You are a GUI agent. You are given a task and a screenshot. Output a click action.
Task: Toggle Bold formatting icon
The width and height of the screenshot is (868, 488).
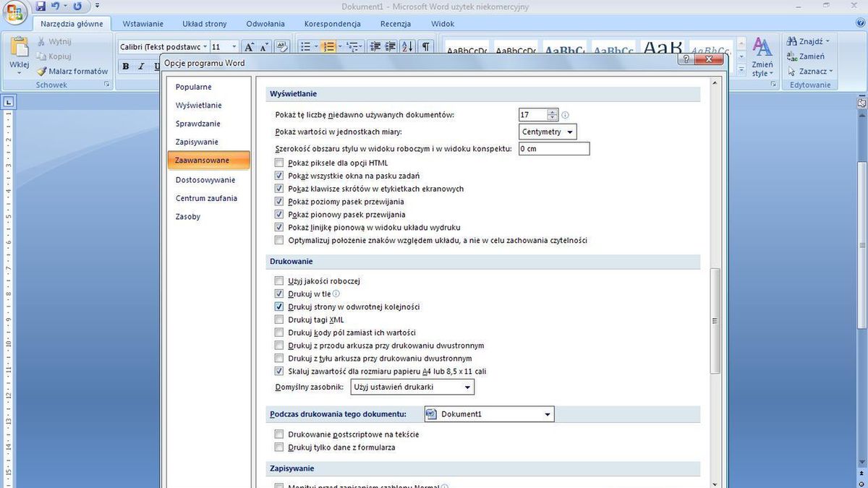[x=125, y=66]
